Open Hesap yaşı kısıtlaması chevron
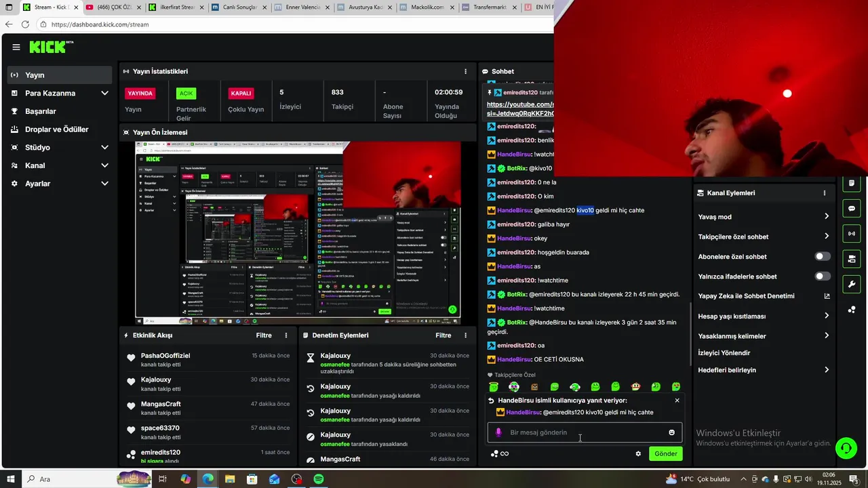 (827, 316)
